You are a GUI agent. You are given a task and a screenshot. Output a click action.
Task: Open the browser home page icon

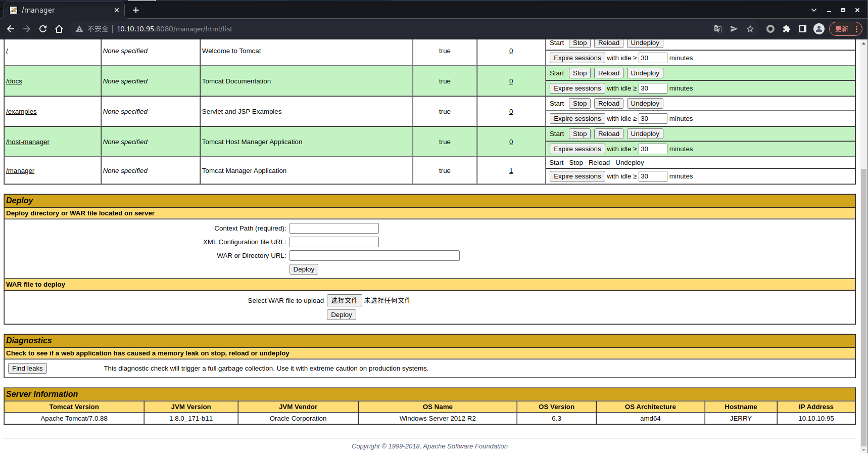pyautogui.click(x=59, y=29)
